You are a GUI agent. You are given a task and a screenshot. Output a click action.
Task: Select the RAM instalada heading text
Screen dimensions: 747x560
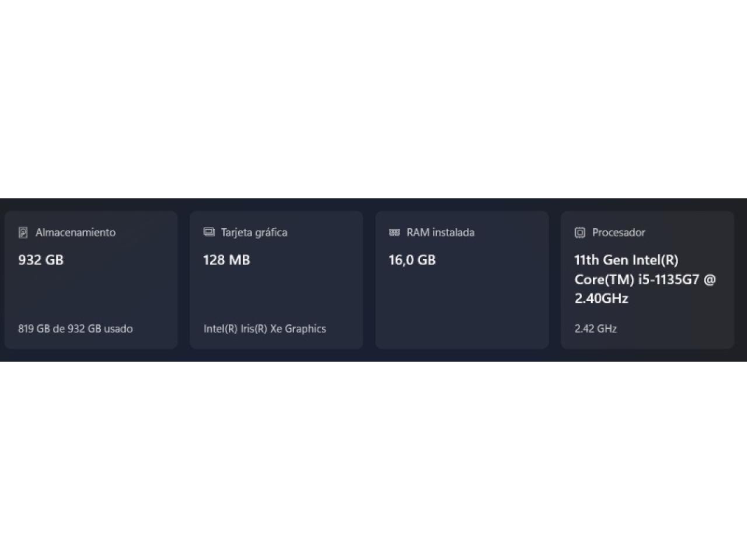(x=441, y=232)
